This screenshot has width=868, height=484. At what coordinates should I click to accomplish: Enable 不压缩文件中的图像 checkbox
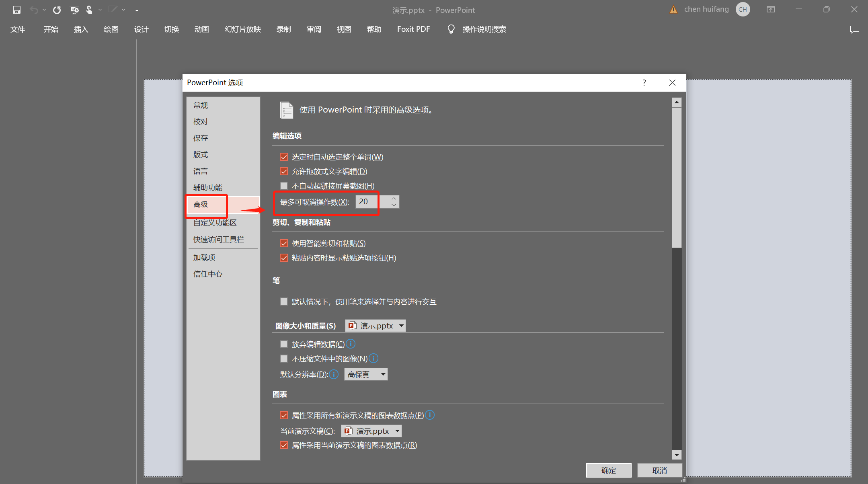tap(284, 359)
